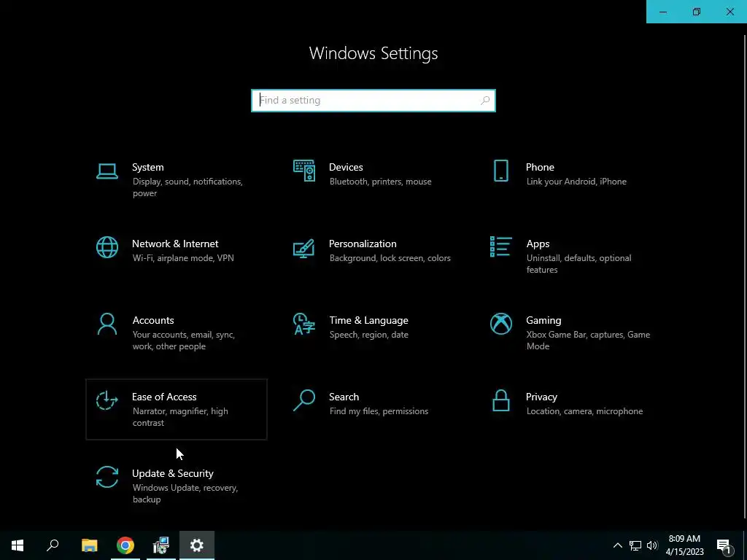Show hidden tray icons chevron
Image resolution: width=747 pixels, height=560 pixels.
pos(617,545)
